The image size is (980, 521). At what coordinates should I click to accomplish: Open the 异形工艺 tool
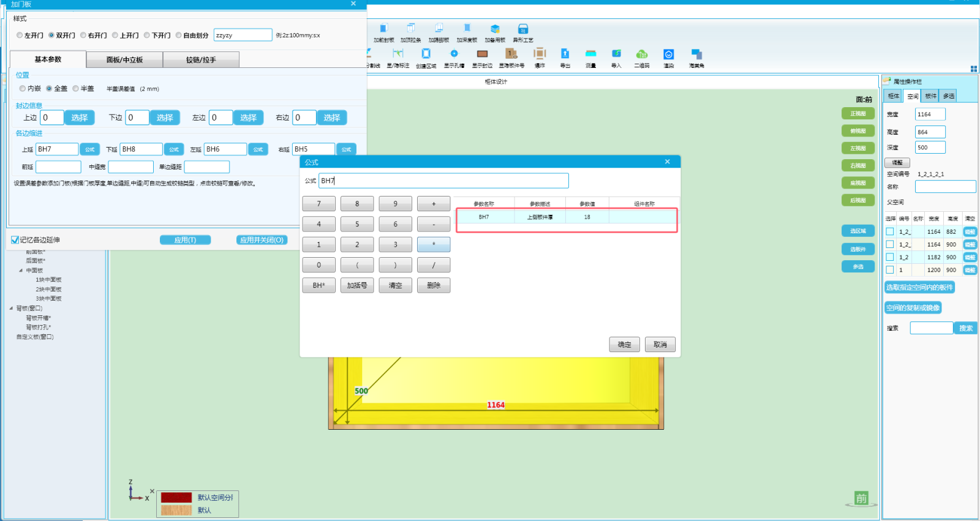(523, 33)
